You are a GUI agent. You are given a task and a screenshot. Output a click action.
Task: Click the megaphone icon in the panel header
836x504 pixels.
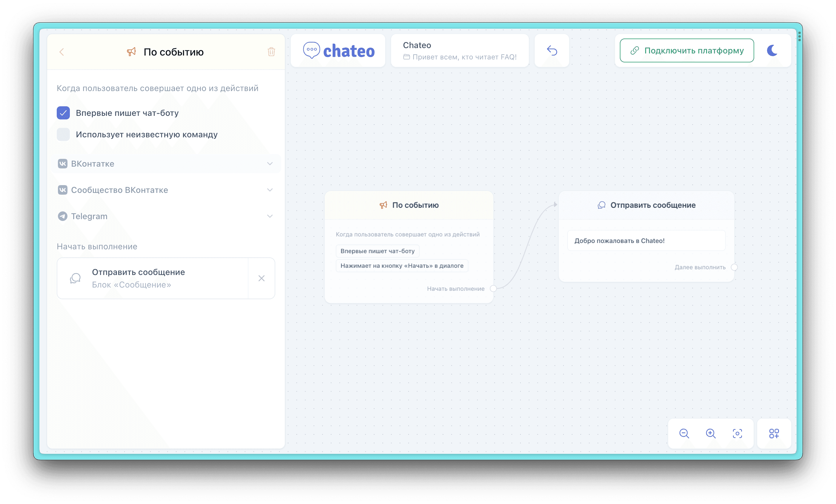click(131, 52)
